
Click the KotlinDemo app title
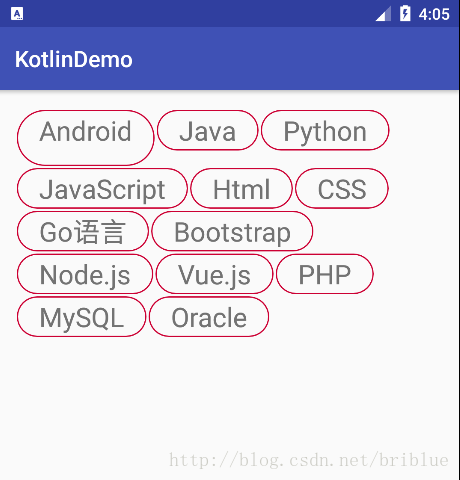pos(74,60)
